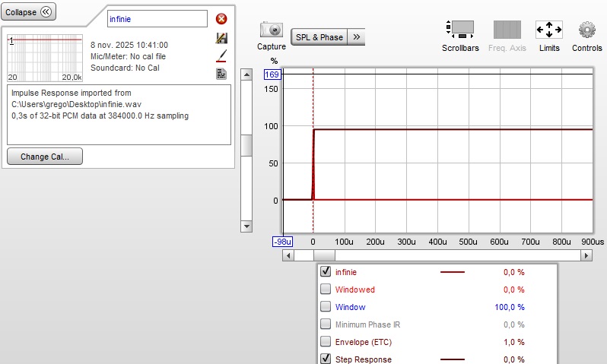The width and height of the screenshot is (607, 364).
Task: Click the vertical scrollbar down arrow
Action: click(246, 226)
